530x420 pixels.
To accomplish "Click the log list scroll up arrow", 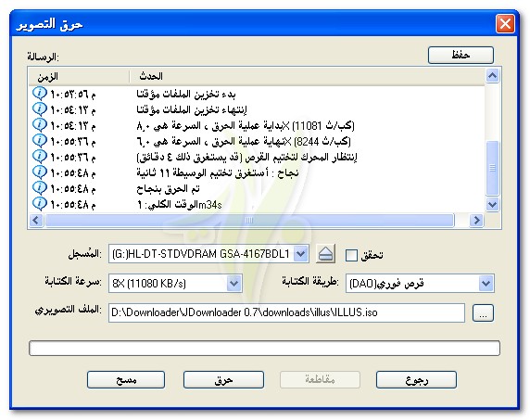I will (493, 76).
